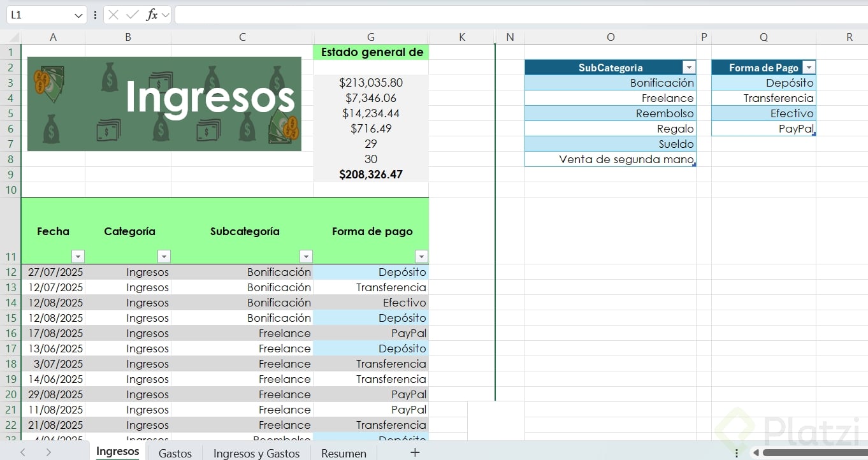
Task: Click the Name Box showing L1
Action: pyautogui.click(x=40, y=15)
